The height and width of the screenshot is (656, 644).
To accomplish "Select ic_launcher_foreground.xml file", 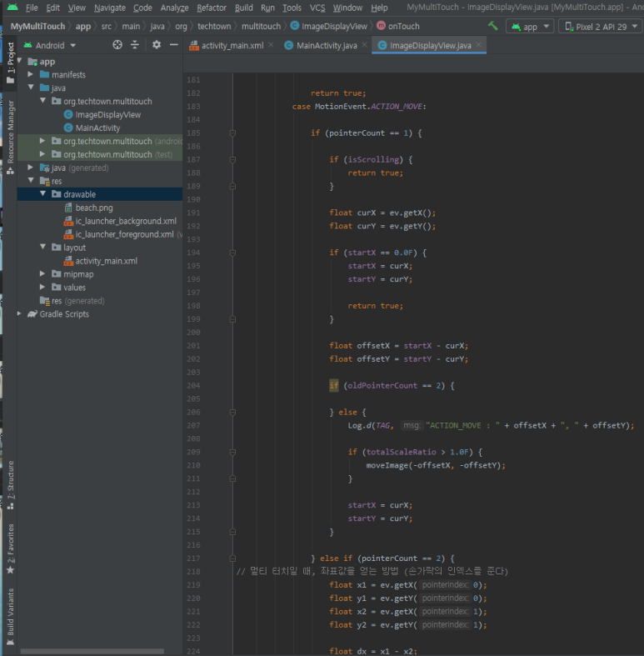I will tap(119, 234).
